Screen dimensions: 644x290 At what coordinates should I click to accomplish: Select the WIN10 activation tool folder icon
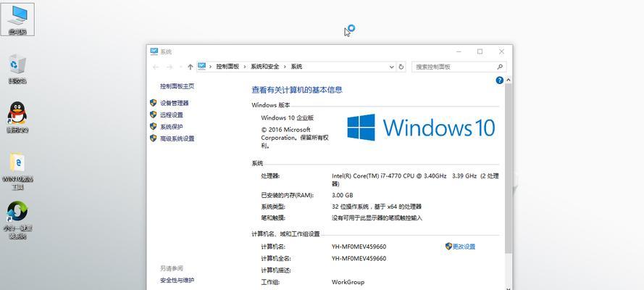[x=17, y=171]
